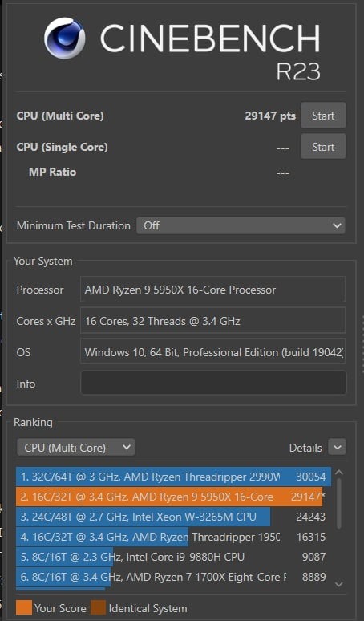Click the ranking list scroll down arrow
Viewport: 364px width, 621px height.
(x=339, y=584)
